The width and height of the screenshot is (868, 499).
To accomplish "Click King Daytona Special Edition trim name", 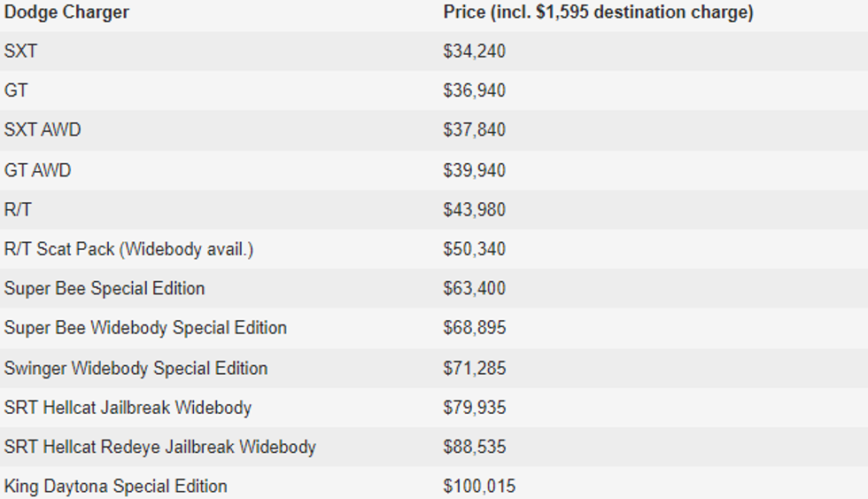I will coord(115,486).
